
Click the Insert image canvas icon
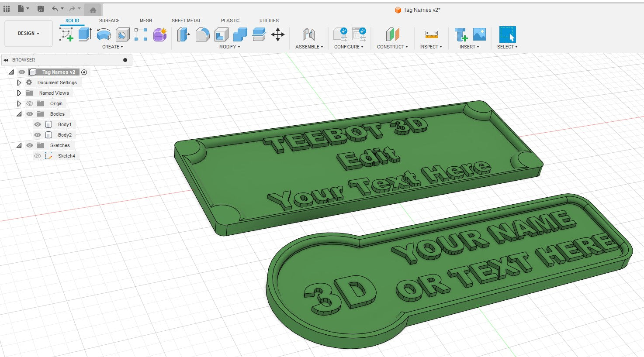479,34
